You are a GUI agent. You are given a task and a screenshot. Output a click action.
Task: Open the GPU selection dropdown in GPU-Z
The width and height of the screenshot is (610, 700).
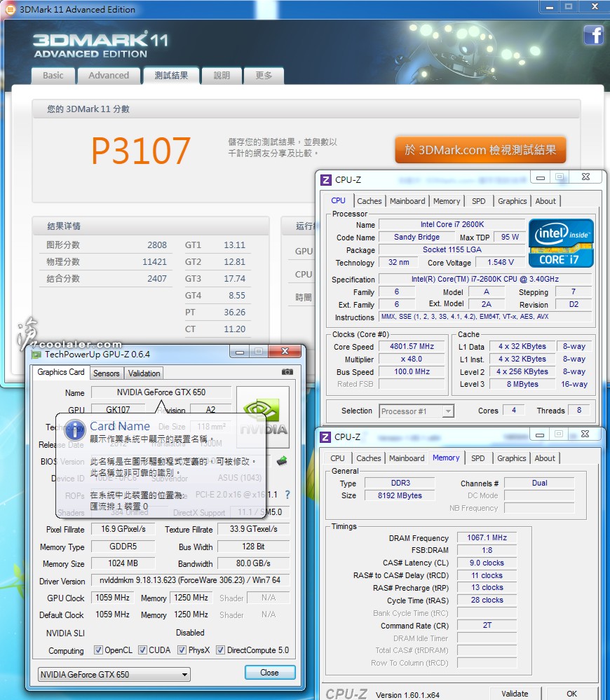[x=114, y=674]
